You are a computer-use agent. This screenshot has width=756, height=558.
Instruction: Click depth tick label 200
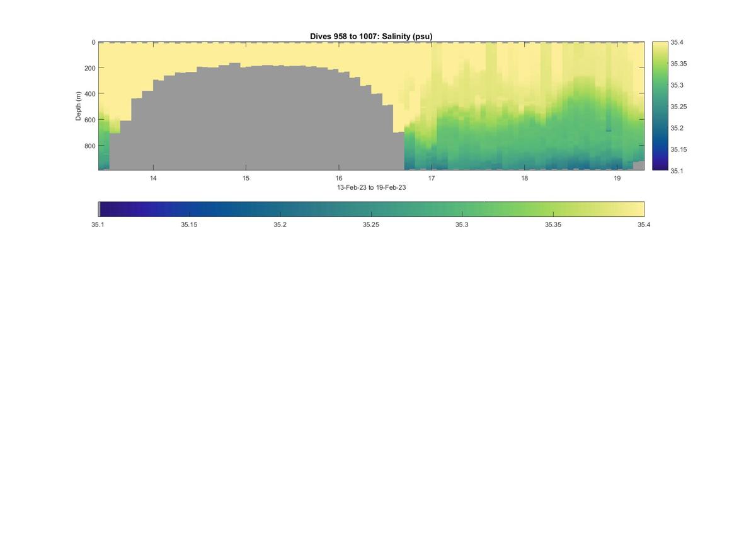89,68
